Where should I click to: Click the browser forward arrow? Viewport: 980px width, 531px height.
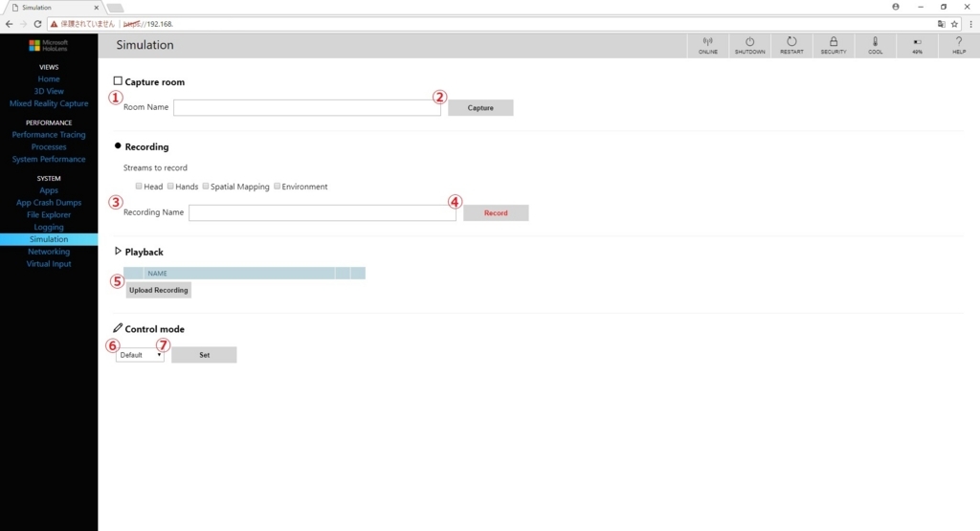23,24
